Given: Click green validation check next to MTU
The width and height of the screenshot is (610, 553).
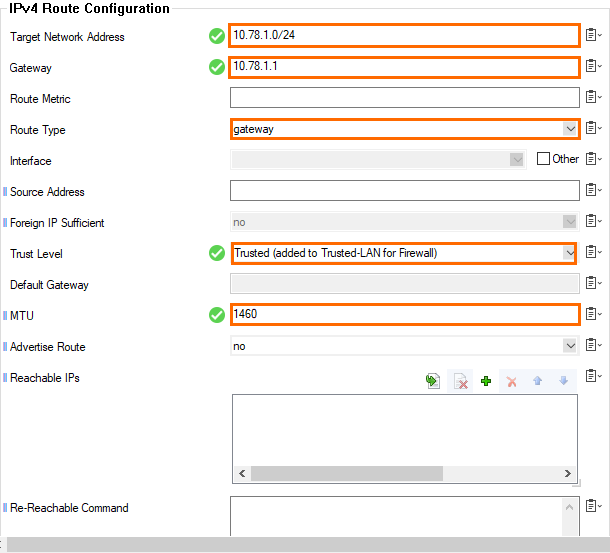Looking at the screenshot, I should pos(217,315).
